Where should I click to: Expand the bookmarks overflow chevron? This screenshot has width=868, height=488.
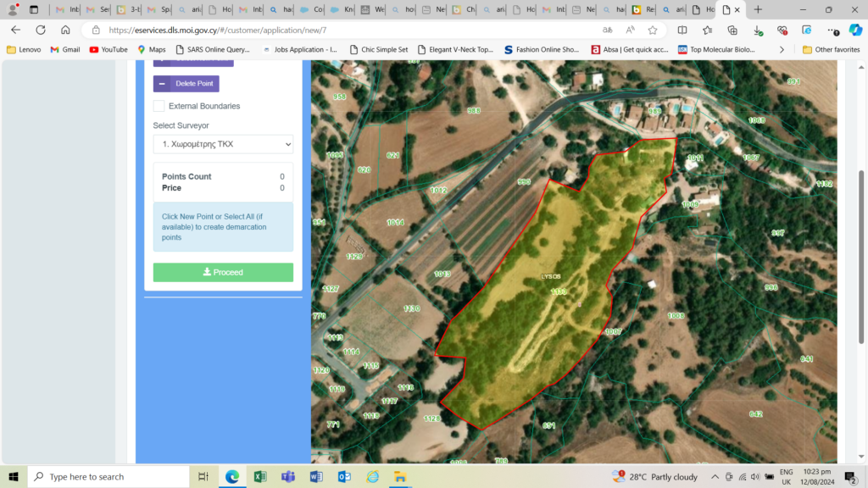[782, 49]
